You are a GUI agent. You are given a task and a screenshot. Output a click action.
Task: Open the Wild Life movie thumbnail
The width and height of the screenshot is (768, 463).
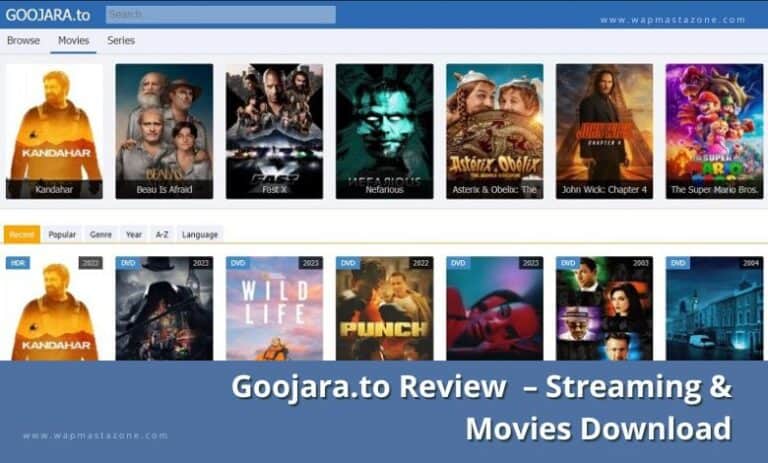point(274,308)
